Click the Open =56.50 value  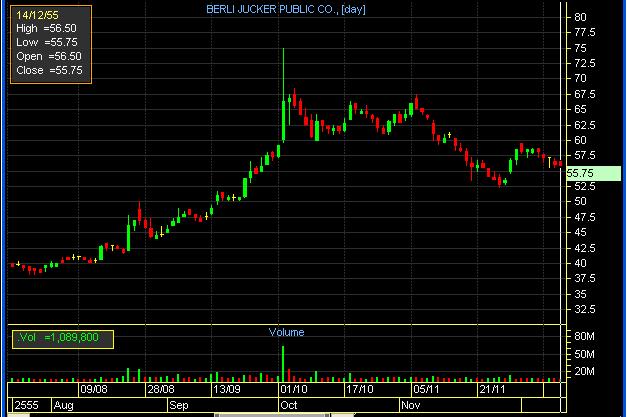pos(49,56)
